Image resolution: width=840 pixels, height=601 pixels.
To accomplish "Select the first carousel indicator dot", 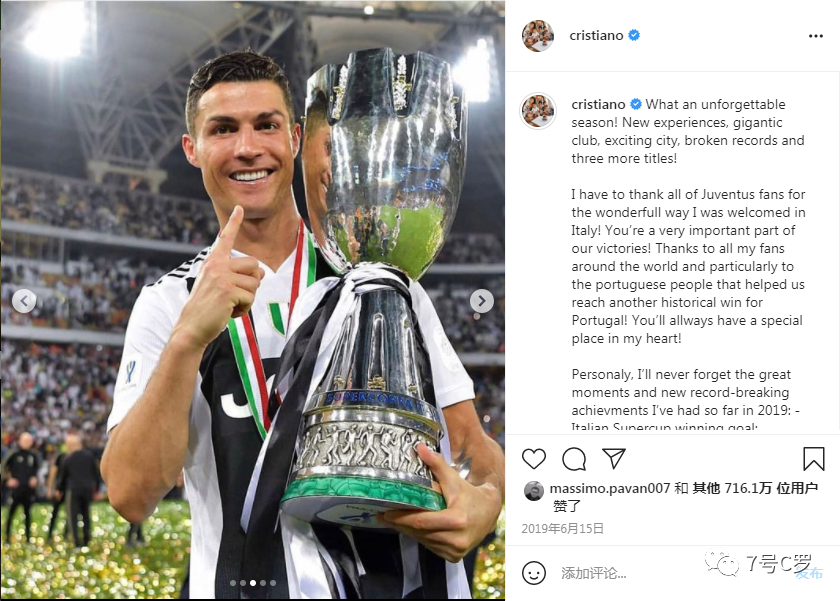I will [233, 583].
